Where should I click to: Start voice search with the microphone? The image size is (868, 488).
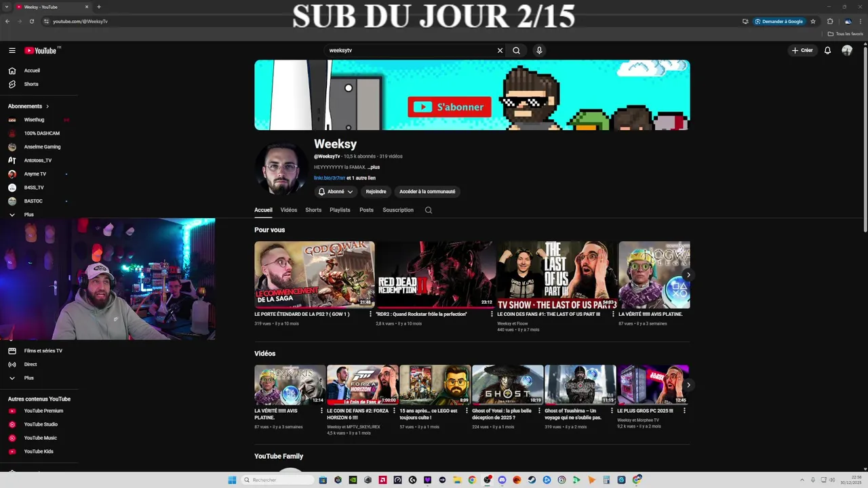(x=539, y=50)
